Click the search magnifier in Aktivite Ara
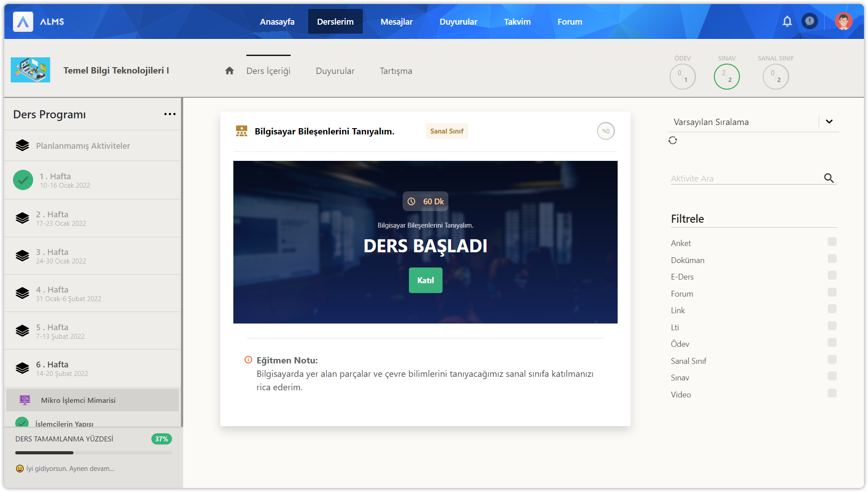Screen dimensions: 868x492 tap(829, 178)
